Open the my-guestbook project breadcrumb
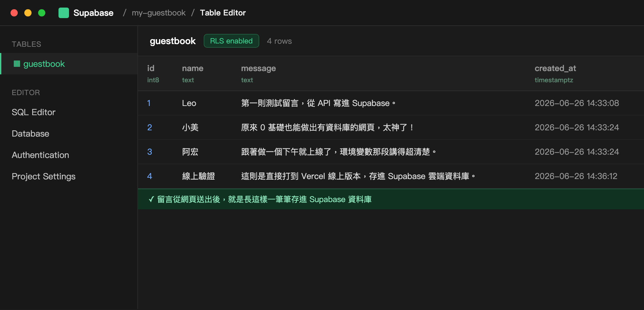This screenshot has height=310, width=644. (159, 13)
